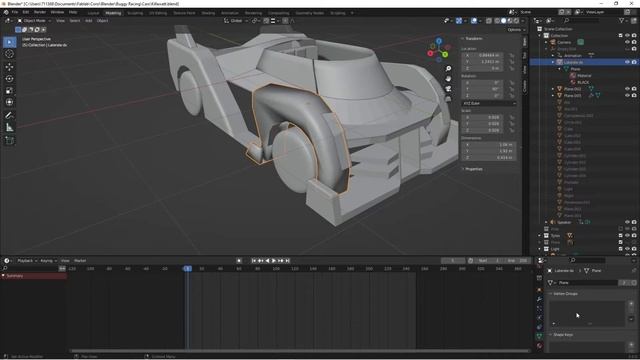Select the Annotate tool
This screenshot has width=640, height=360.
(9, 116)
